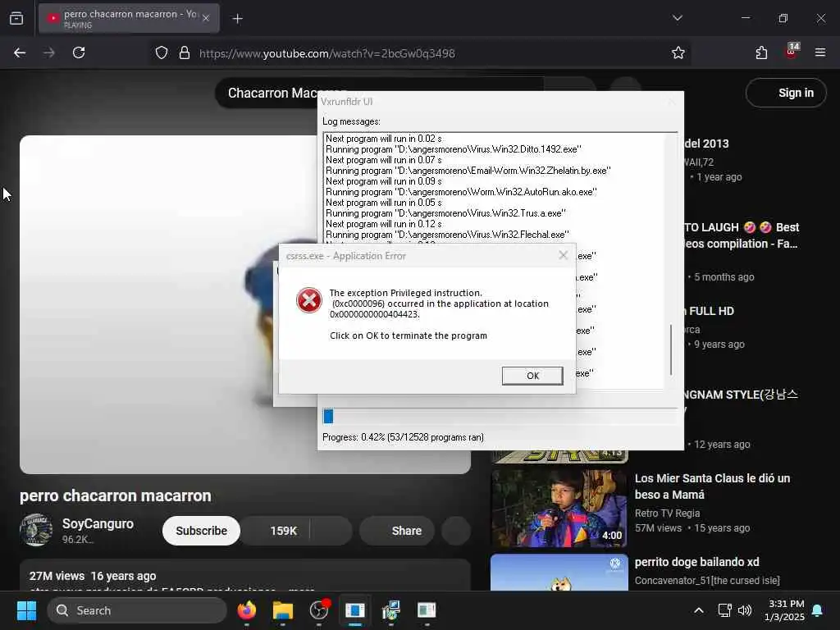Switch to the active blue window taskbar app

point(354,610)
